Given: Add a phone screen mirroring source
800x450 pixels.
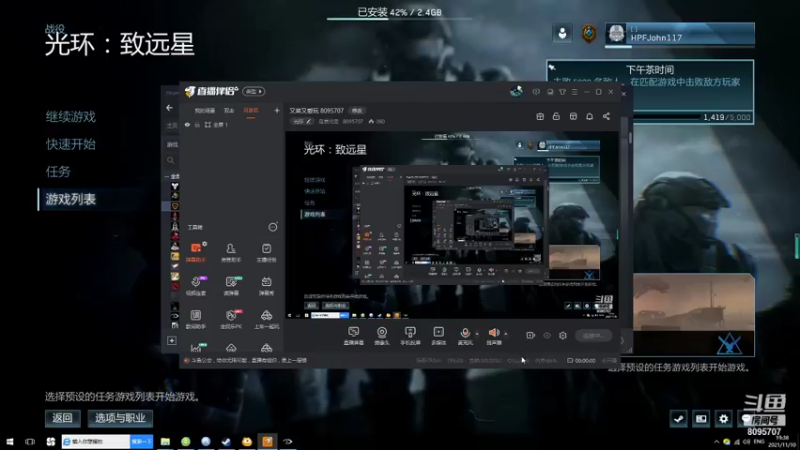Looking at the screenshot, I should 410,335.
